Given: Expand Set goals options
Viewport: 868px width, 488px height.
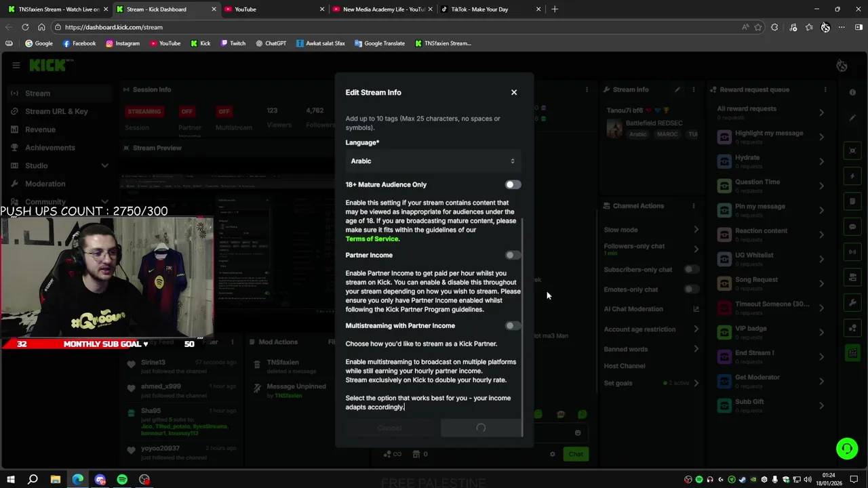Looking at the screenshot, I should 696,383.
